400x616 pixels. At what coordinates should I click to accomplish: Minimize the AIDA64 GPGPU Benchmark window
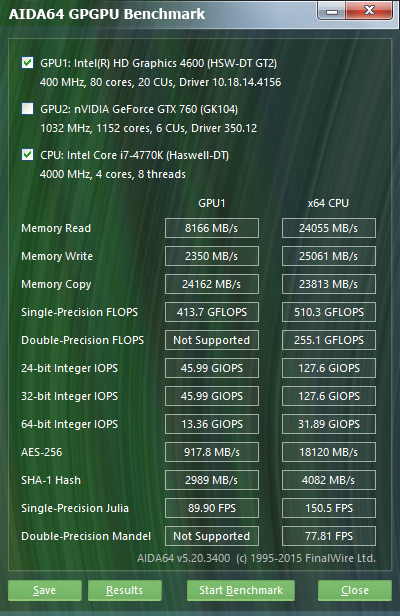(x=331, y=11)
